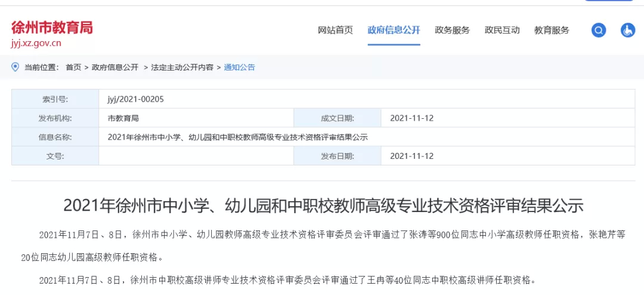Click the 成文日期 label cell
The image size is (644, 295).
[338, 118]
